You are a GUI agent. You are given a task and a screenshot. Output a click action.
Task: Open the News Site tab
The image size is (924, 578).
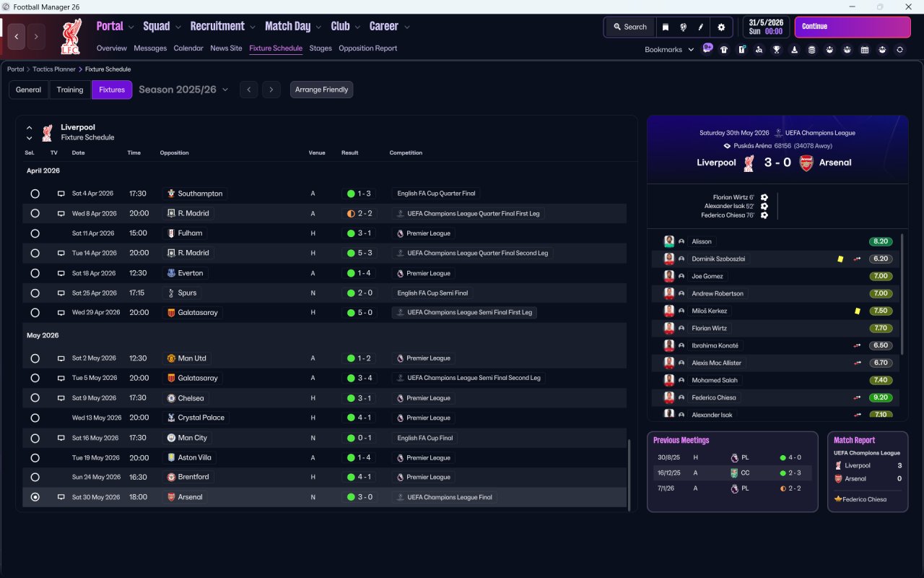(226, 48)
